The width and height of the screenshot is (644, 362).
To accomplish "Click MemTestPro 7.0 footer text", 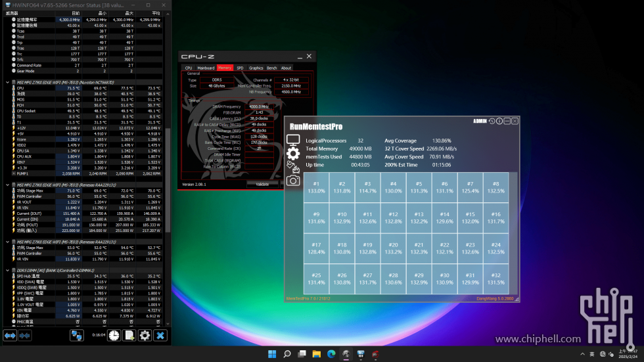I will coord(308,299).
